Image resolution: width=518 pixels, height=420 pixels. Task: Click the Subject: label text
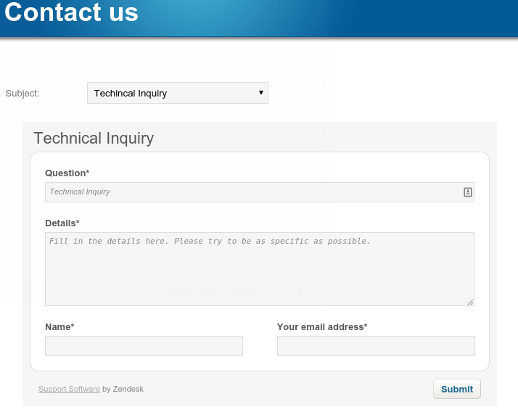pyautogui.click(x=22, y=94)
